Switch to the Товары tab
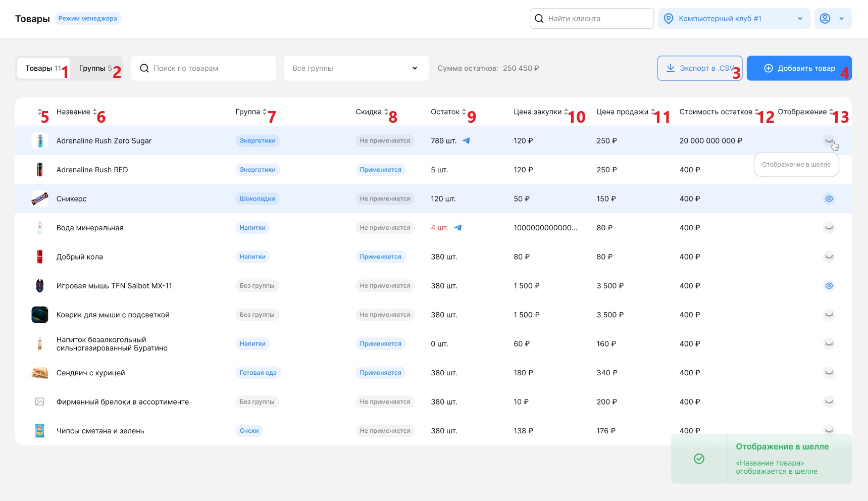Screen dimensions: 868x501 [x=43, y=68]
